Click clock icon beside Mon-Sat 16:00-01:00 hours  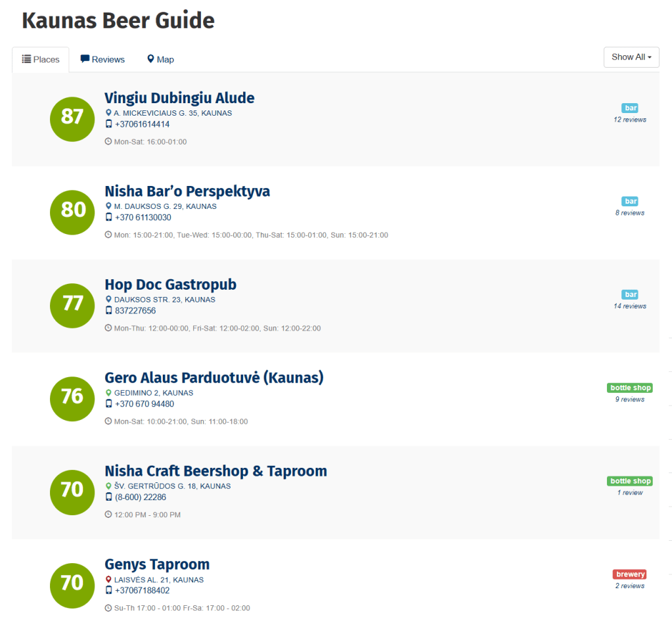tap(108, 141)
